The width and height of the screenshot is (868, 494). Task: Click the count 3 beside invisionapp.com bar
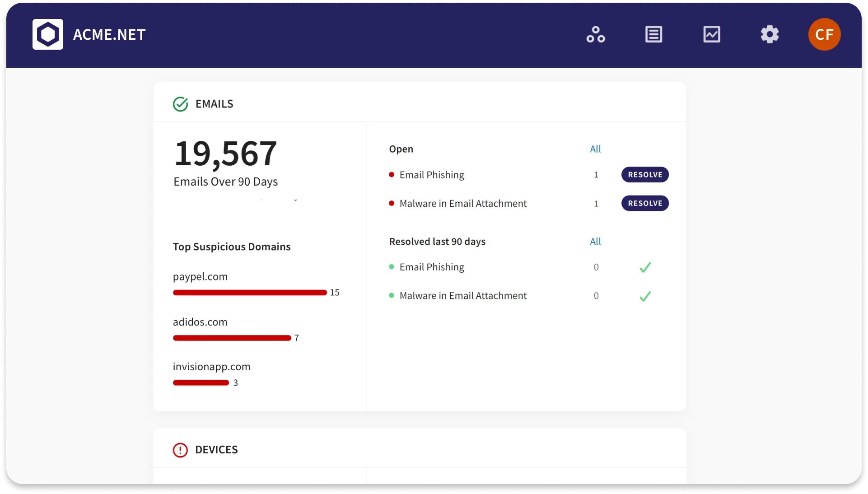click(235, 383)
